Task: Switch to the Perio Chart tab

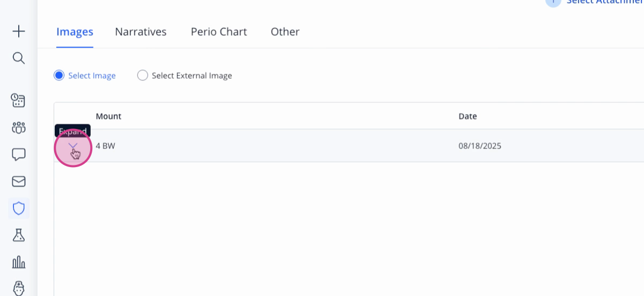Action: tap(219, 32)
